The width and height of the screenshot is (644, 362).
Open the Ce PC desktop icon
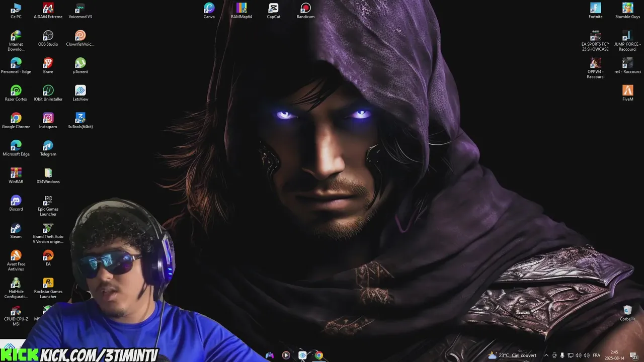point(16,11)
